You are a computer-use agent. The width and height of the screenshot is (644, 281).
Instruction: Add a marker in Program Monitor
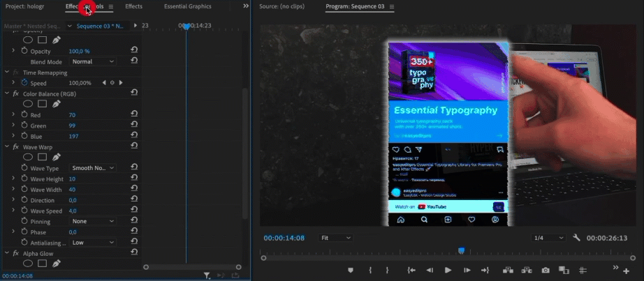pos(351,271)
